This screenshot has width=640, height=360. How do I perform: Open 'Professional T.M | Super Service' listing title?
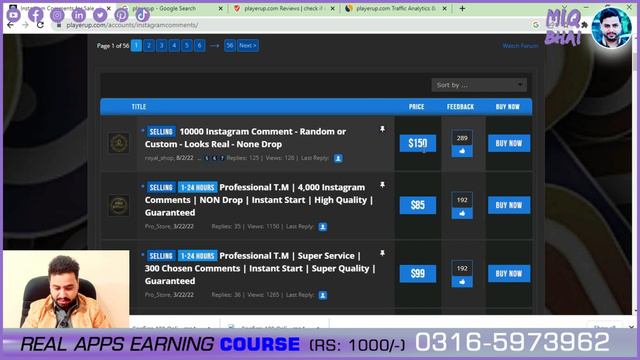click(260, 268)
